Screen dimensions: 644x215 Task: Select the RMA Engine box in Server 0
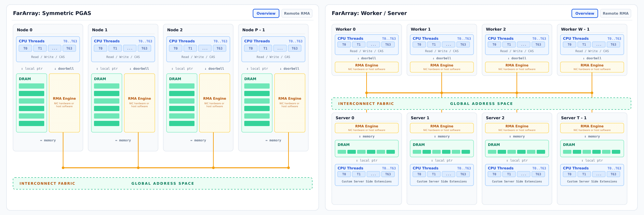(x=367, y=128)
